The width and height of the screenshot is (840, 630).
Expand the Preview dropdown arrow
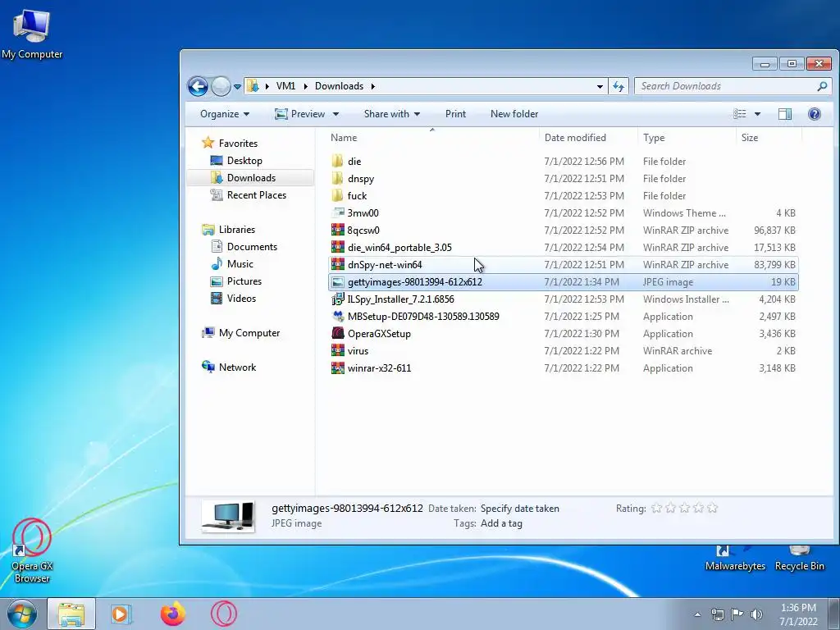336,114
